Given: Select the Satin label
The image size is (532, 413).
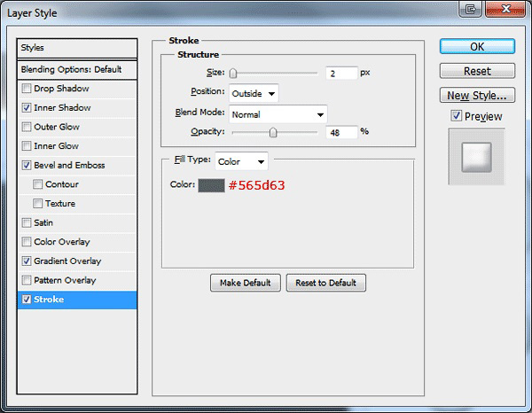Looking at the screenshot, I should (x=43, y=222).
